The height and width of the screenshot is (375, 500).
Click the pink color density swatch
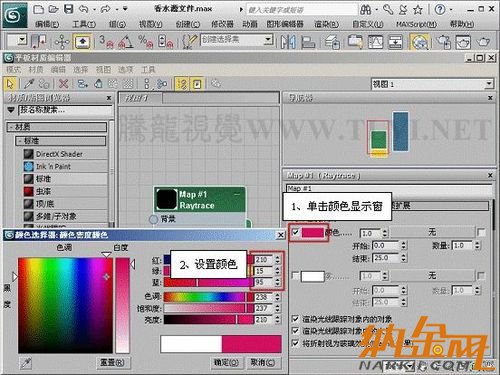(x=313, y=232)
